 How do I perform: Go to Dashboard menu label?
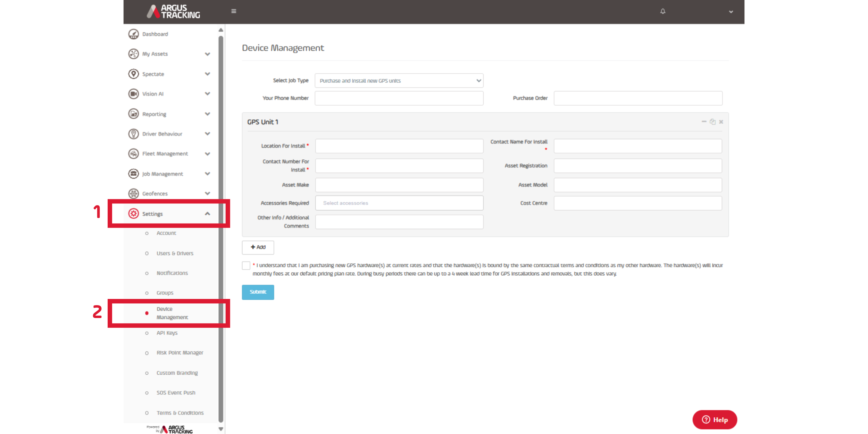click(155, 34)
